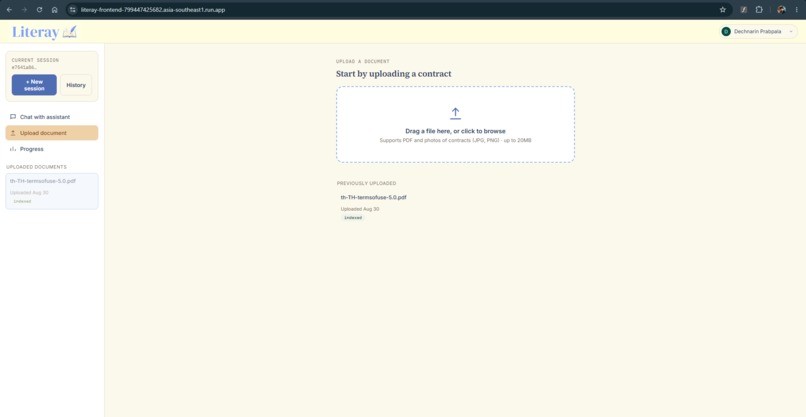806x417 pixels.
Task: Click the upload icon next to Upload document
Action: point(13,133)
